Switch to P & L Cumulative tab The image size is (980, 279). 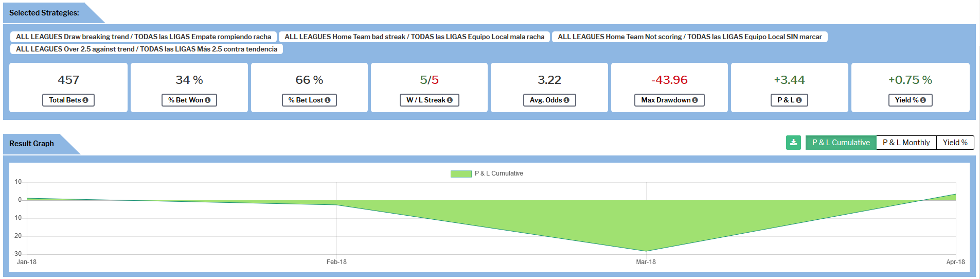point(841,143)
